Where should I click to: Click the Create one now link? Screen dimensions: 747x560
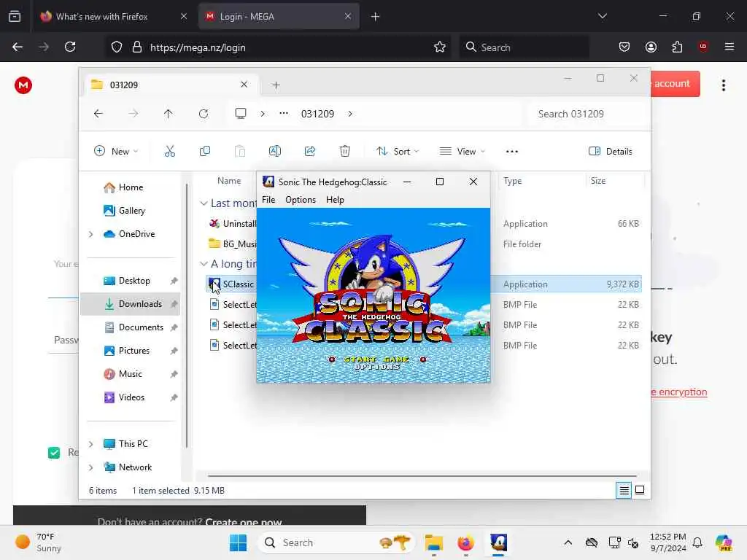pyautogui.click(x=244, y=521)
